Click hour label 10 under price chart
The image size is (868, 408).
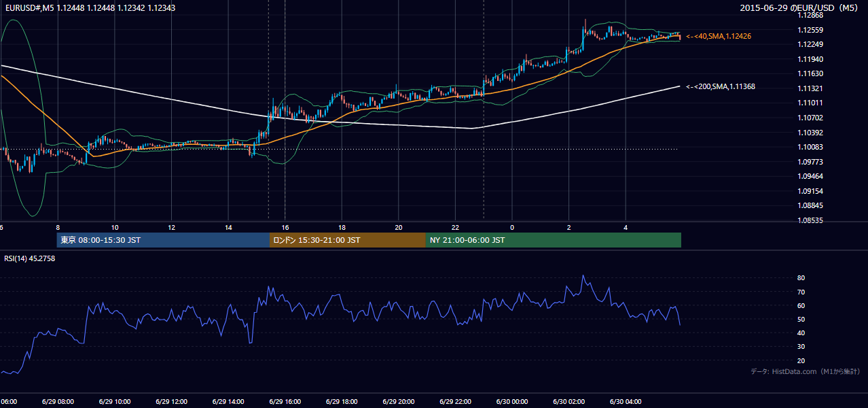pyautogui.click(x=115, y=227)
